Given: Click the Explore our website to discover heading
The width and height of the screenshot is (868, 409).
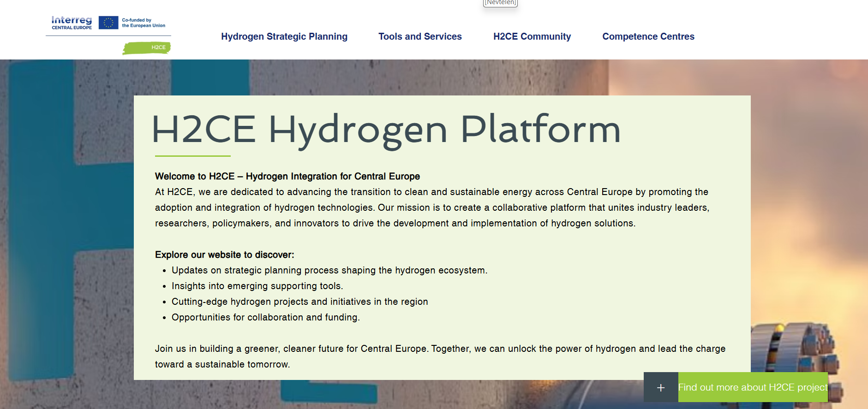Looking at the screenshot, I should (x=224, y=255).
